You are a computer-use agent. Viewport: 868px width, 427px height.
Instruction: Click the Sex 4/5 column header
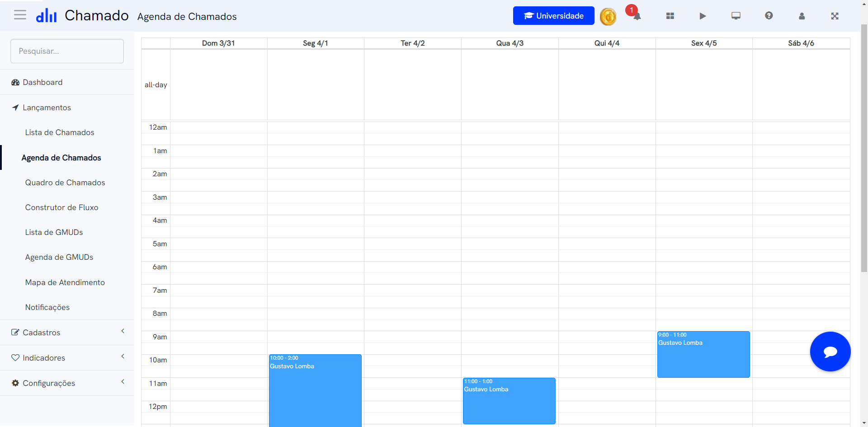click(x=704, y=43)
